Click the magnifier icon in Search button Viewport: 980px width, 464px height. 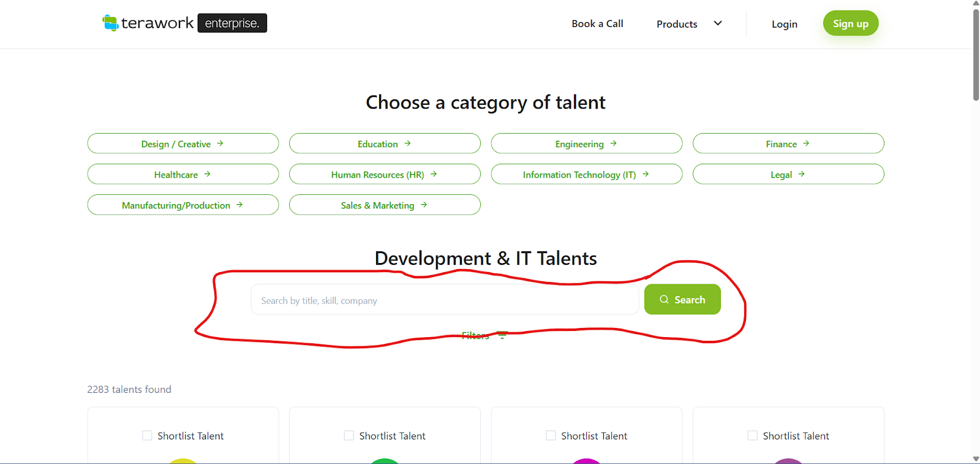[x=664, y=300]
